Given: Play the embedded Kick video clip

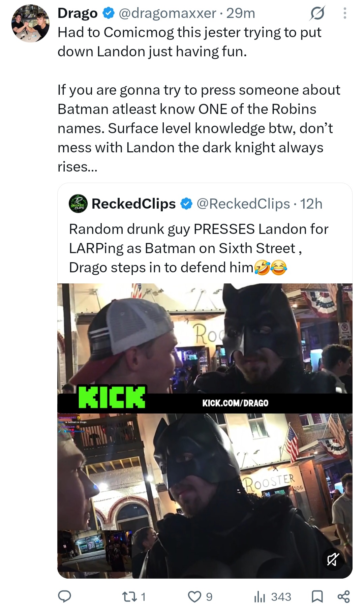Looking at the screenshot, I should click(x=205, y=431).
